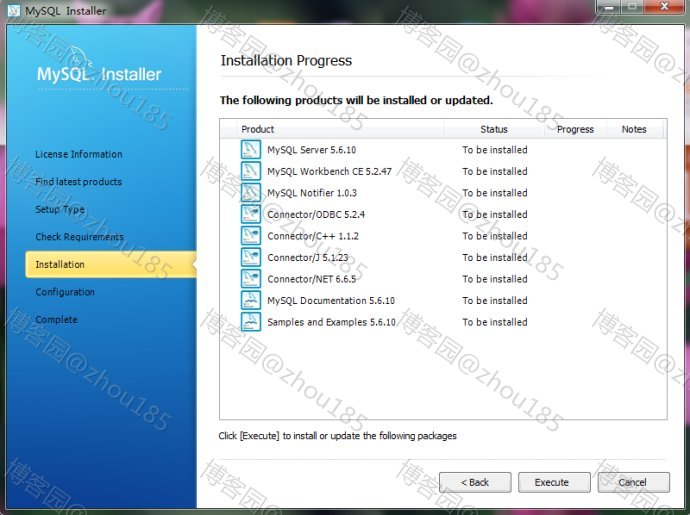
Task: Click the Connector/C++ 1.1.2 icon
Action: coord(251,235)
